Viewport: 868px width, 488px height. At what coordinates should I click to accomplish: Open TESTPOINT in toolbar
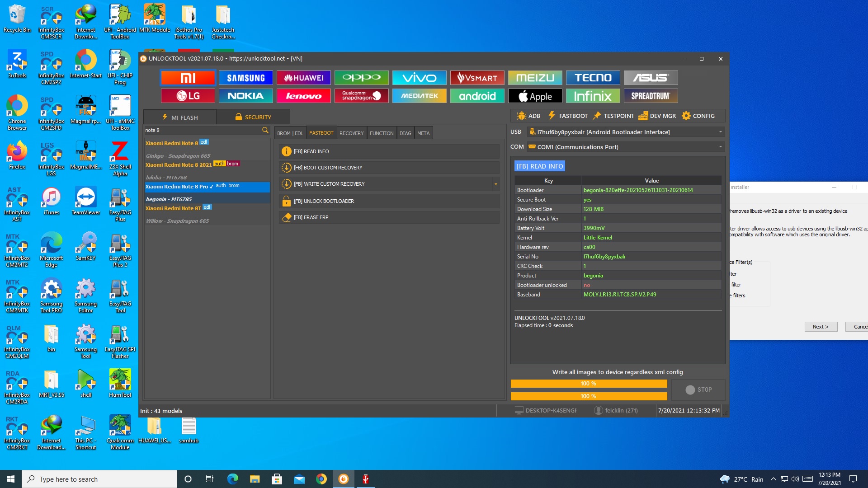[x=613, y=116]
